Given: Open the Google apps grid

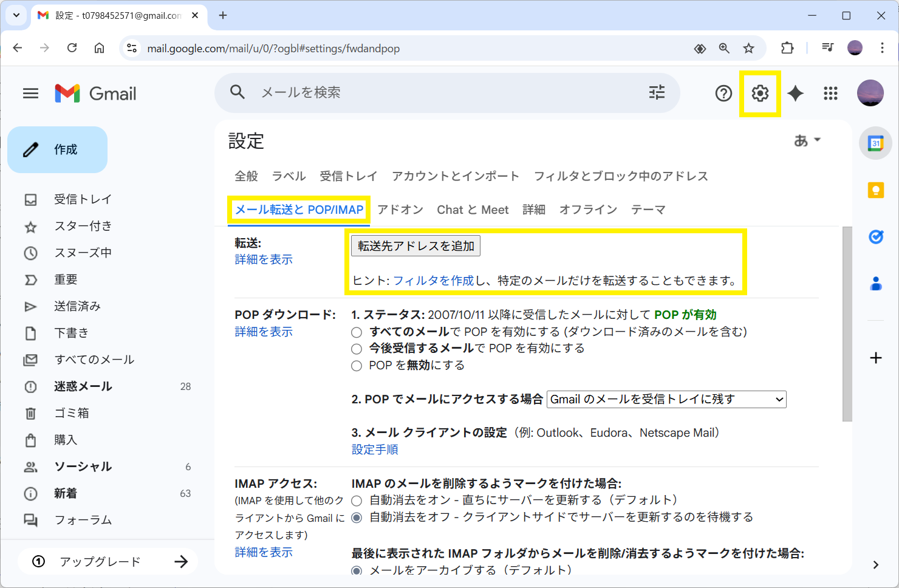Looking at the screenshot, I should click(830, 94).
